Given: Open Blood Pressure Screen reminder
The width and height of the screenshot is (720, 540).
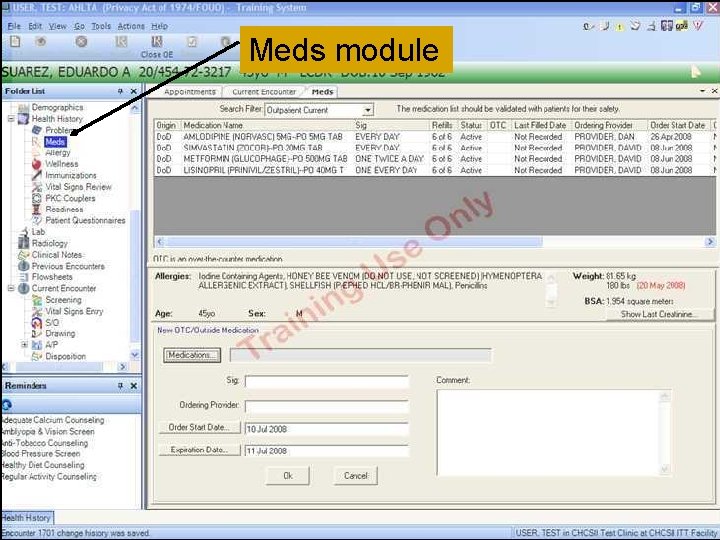Looking at the screenshot, I should point(40,454).
